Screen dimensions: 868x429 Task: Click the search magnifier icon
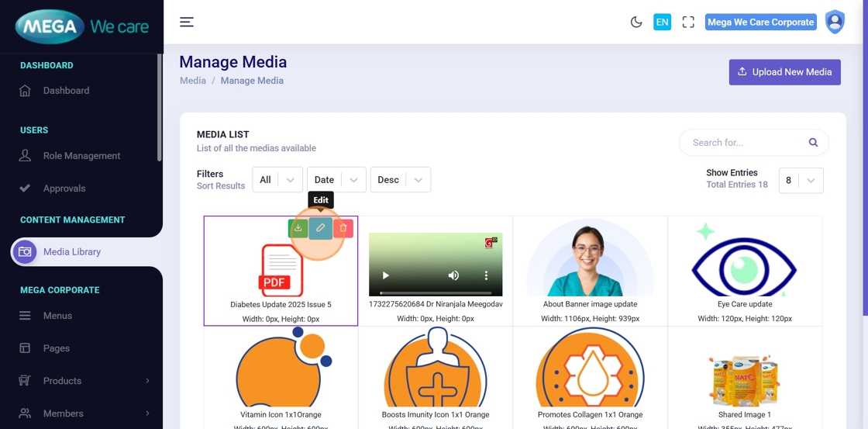pos(813,143)
